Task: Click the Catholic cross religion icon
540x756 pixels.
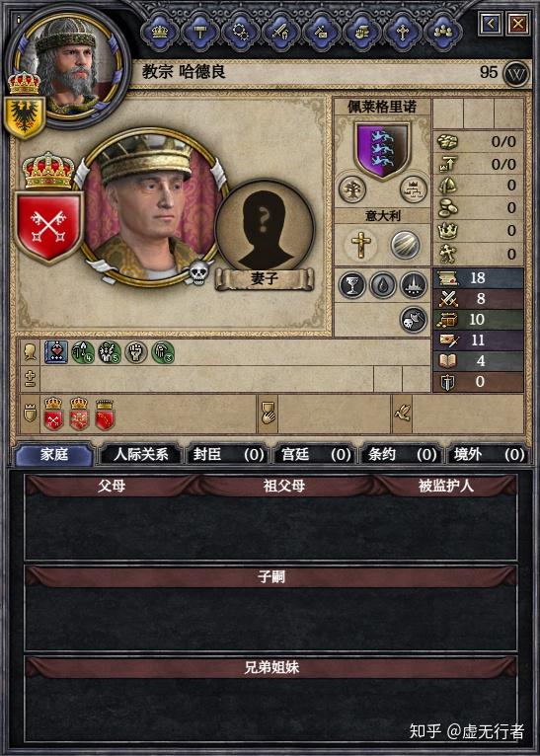Action: 359,245
